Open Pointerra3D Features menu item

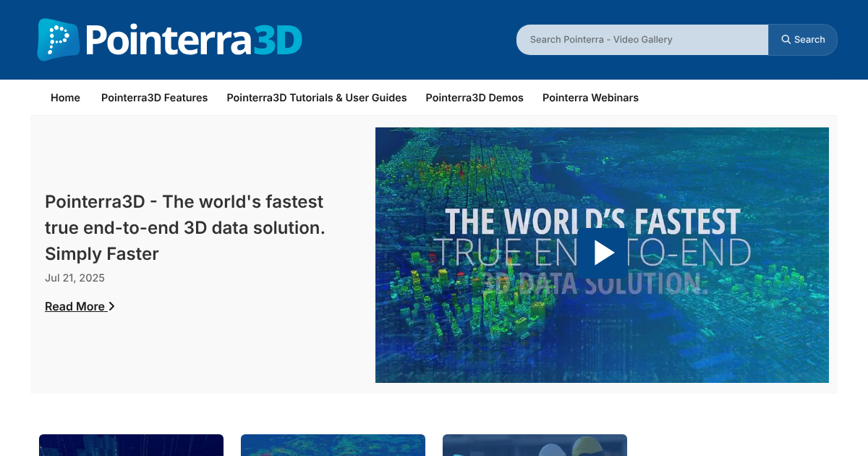coord(154,98)
